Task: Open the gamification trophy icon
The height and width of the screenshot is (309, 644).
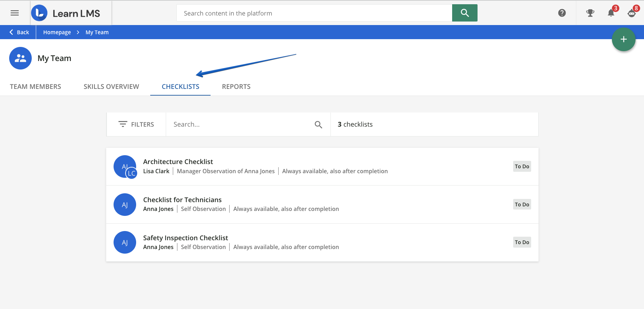Action: pos(590,13)
